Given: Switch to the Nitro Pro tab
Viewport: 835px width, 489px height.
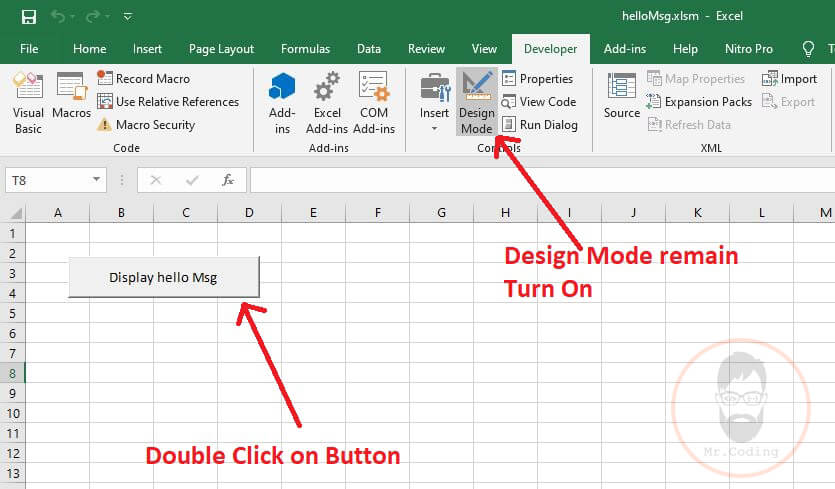Looking at the screenshot, I should pyautogui.click(x=749, y=49).
